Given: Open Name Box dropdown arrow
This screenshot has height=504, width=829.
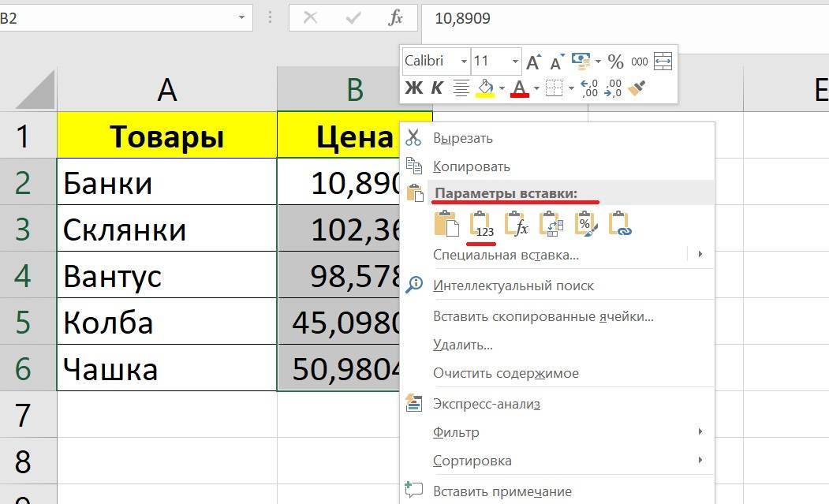Looking at the screenshot, I should pos(241,17).
